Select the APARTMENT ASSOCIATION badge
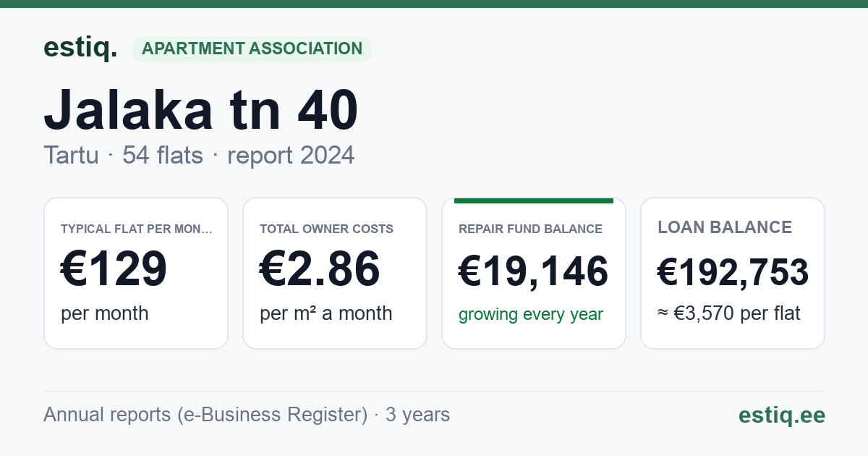 click(x=252, y=49)
